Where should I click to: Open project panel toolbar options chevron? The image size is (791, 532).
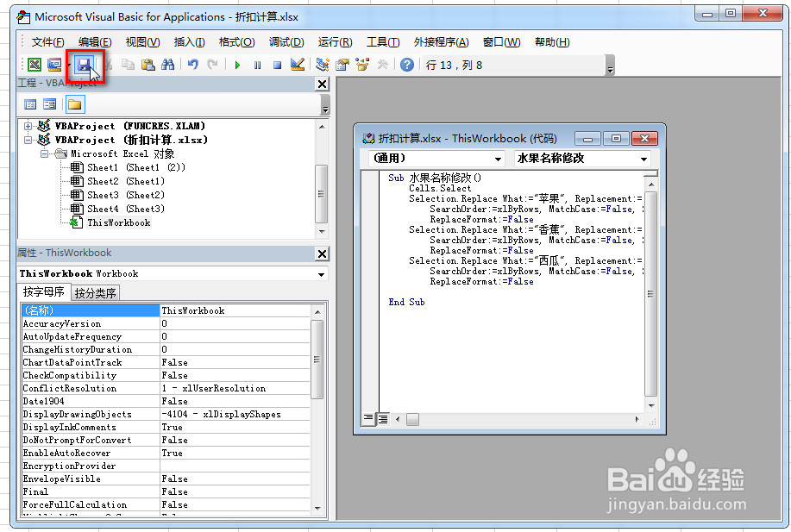[x=325, y=105]
